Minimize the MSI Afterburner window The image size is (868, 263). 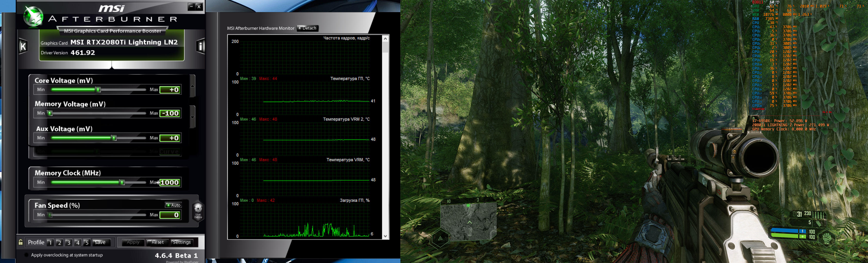click(x=191, y=6)
